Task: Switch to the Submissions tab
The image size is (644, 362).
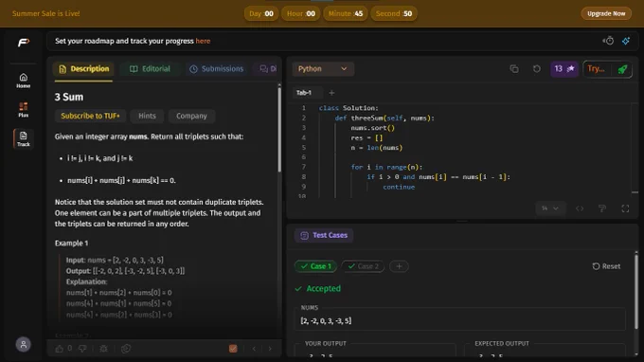Action: pos(217,68)
